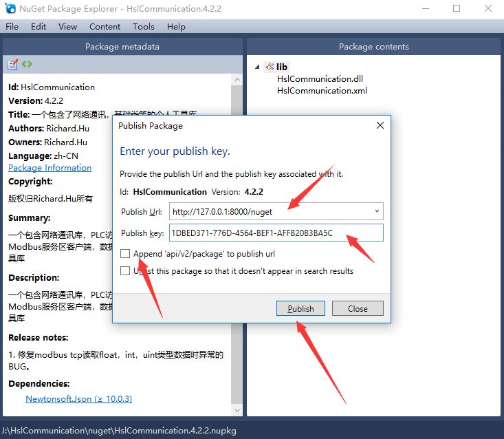Image resolution: width=504 pixels, height=439 pixels.
Task: Click the Package contents panel header
Action: point(373,47)
